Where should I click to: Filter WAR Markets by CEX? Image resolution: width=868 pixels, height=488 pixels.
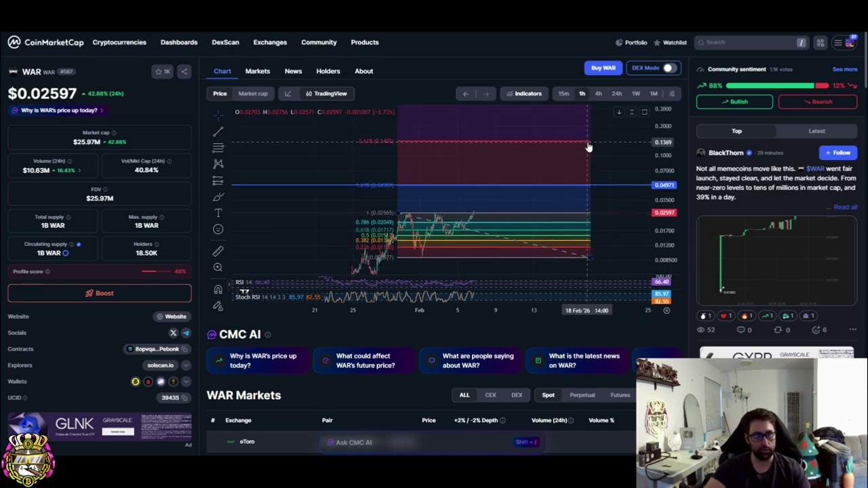click(x=490, y=395)
